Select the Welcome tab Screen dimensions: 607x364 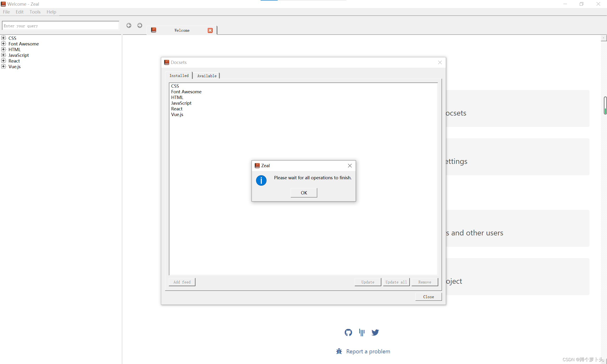(182, 30)
